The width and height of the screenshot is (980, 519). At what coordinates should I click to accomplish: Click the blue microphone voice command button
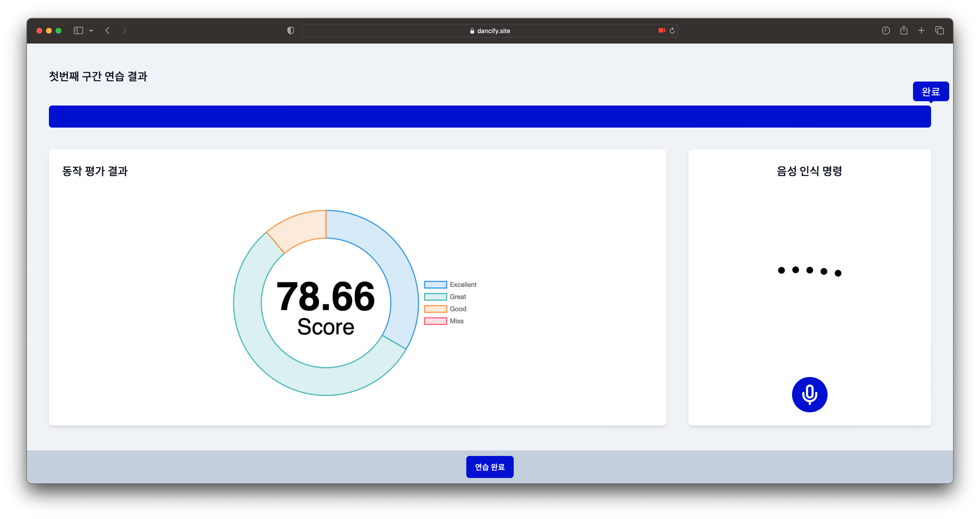point(809,394)
